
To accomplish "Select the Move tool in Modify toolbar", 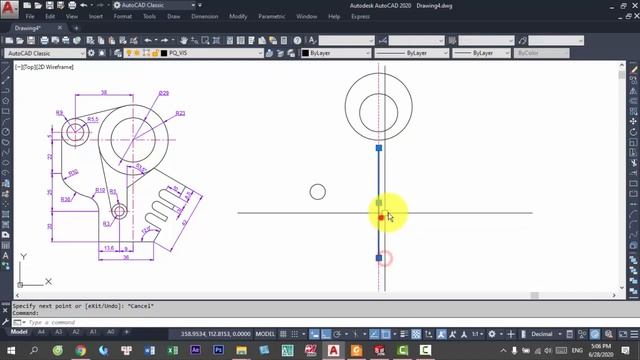I will pyautogui.click(x=633, y=122).
